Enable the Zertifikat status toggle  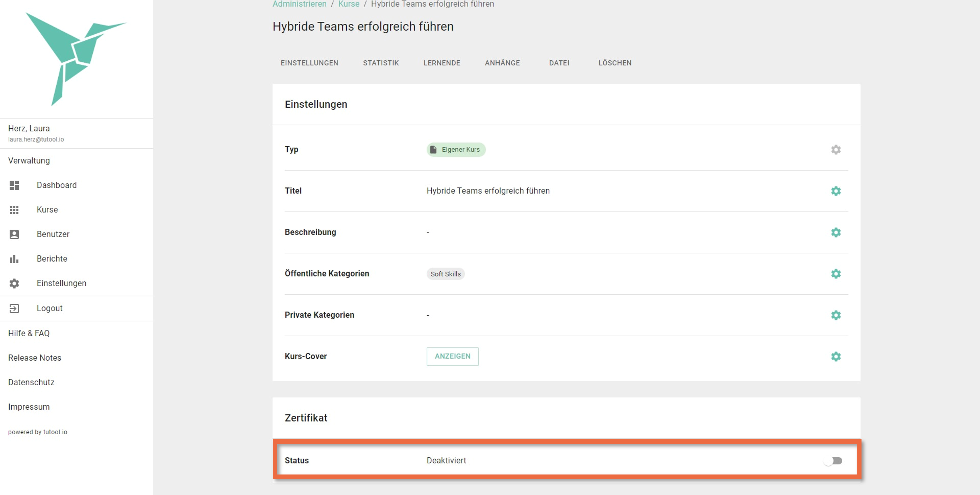click(x=833, y=461)
